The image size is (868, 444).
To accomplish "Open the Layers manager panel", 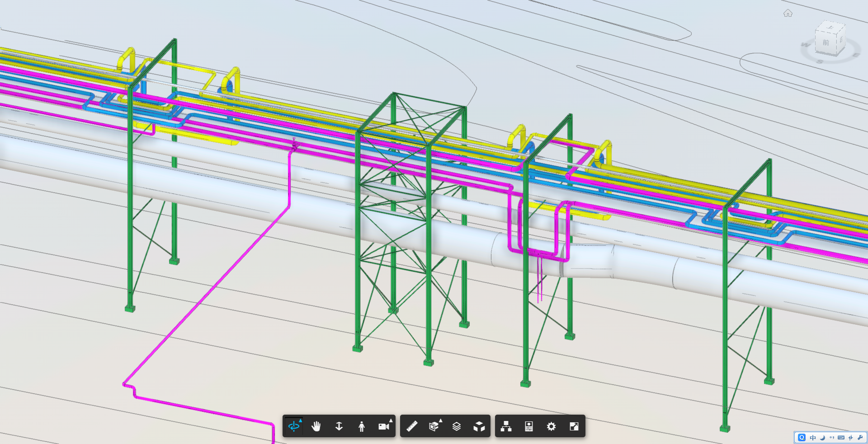I will click(x=457, y=426).
